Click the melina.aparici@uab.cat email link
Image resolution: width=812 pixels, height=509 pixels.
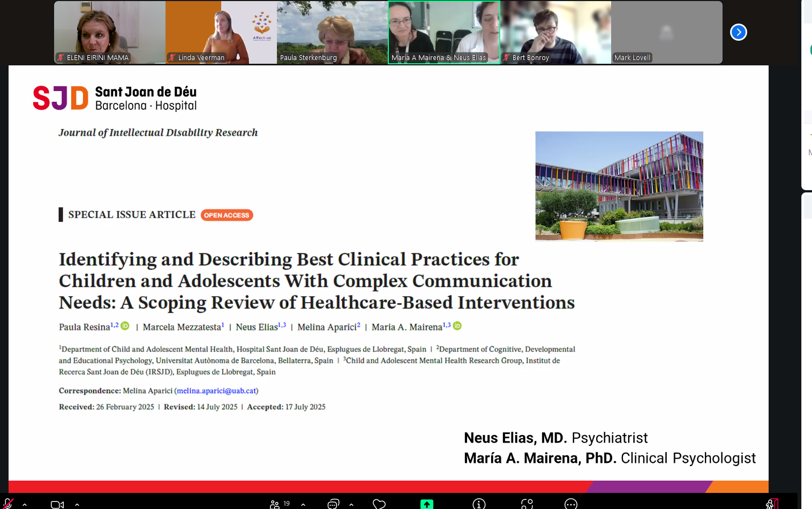(216, 391)
